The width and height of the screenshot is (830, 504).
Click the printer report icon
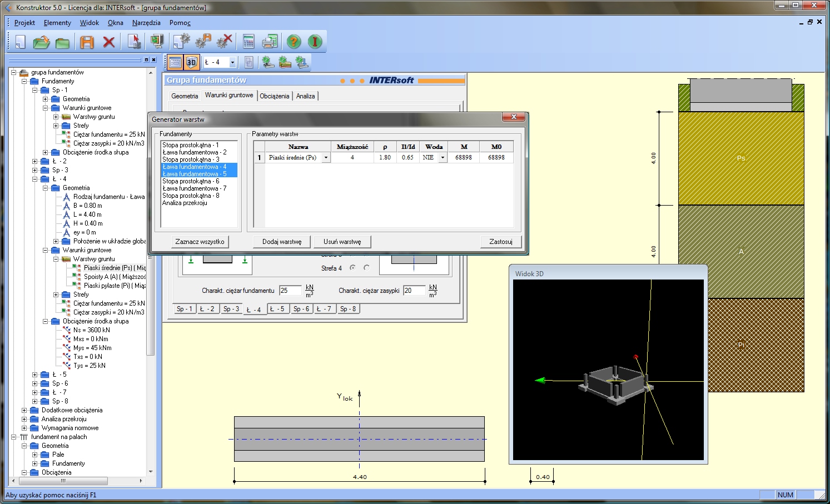click(270, 42)
